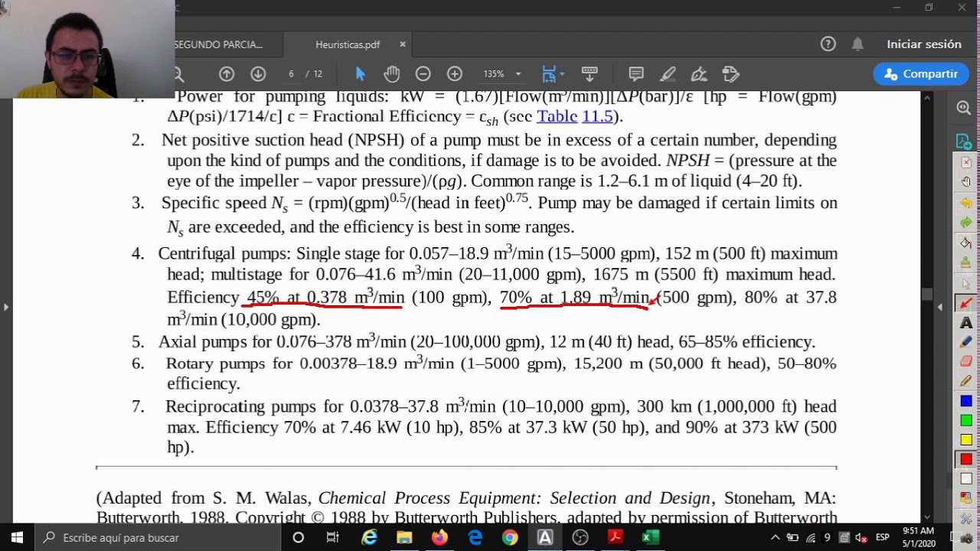Open the stamp/more tools icon in toolbar

(730, 74)
